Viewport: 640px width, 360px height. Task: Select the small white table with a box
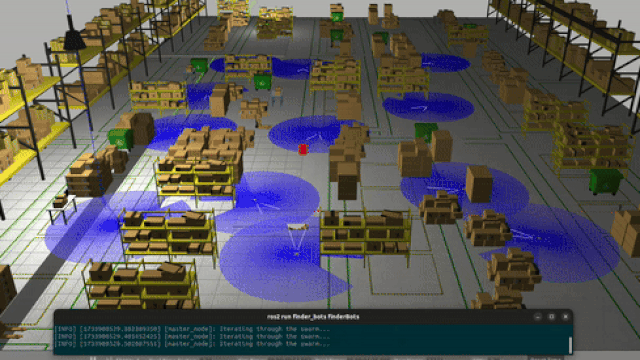(x=62, y=209)
